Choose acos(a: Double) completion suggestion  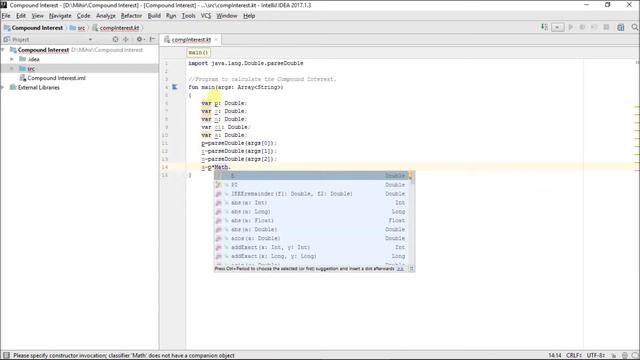tap(311, 238)
